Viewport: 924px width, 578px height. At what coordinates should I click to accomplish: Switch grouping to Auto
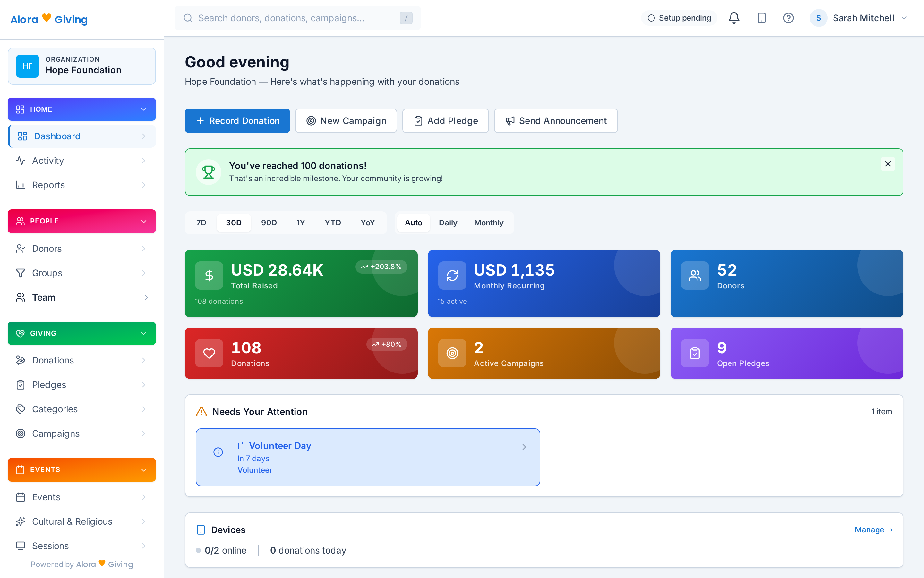tap(414, 223)
